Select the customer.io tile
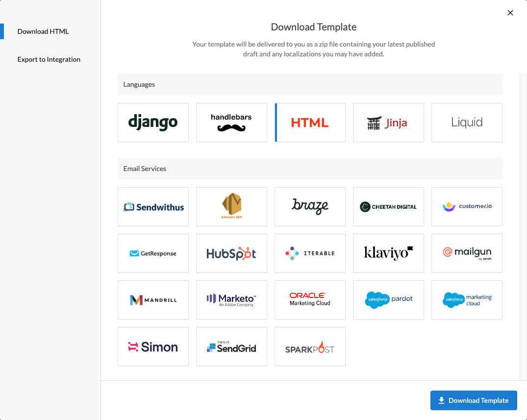 tap(467, 207)
